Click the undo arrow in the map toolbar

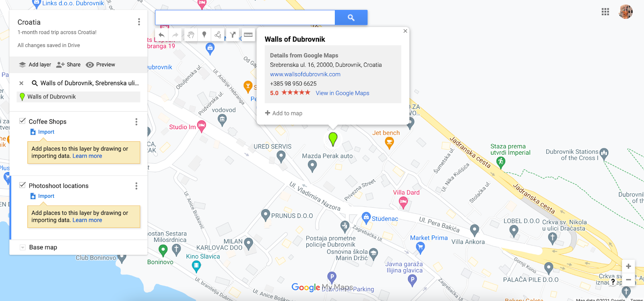[161, 35]
